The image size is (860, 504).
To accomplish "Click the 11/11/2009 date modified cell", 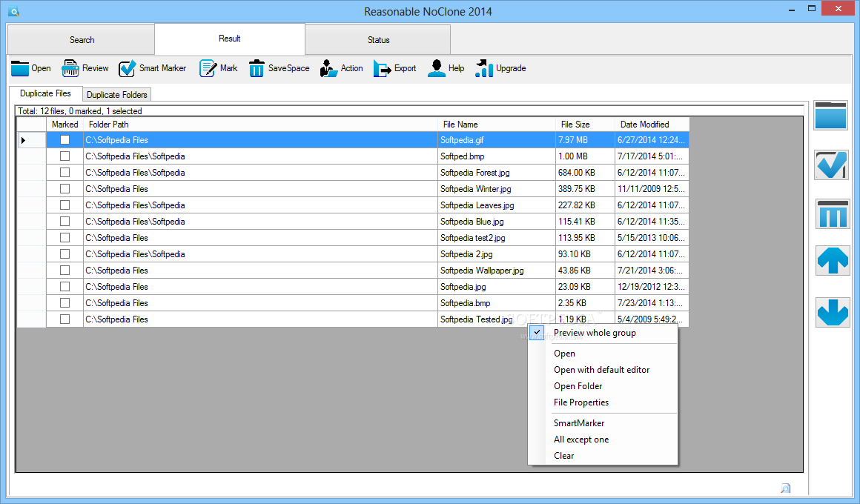I will [x=652, y=189].
